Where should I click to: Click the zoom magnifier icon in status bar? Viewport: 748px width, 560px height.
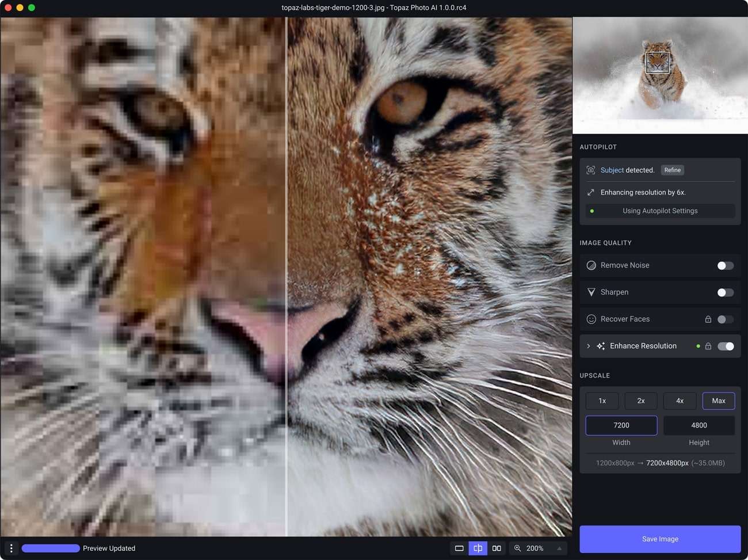517,548
